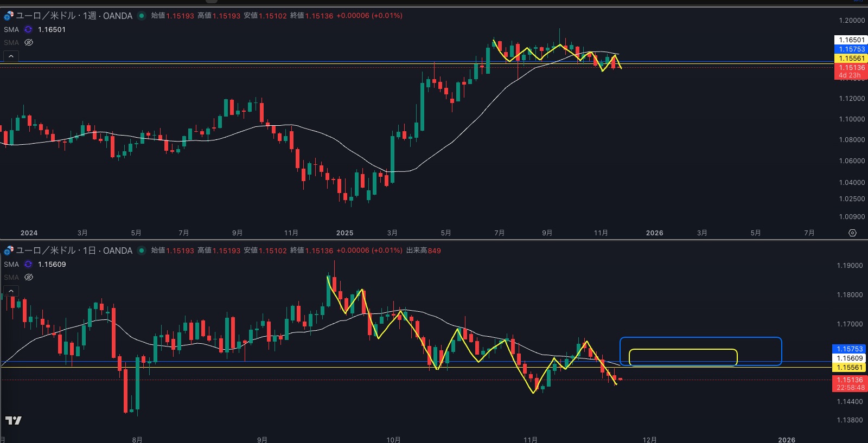Click the EUR/USD flag icon on weekly chart

point(9,16)
